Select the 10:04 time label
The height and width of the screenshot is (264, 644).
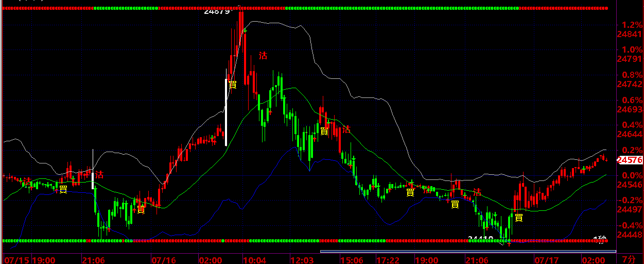click(254, 259)
